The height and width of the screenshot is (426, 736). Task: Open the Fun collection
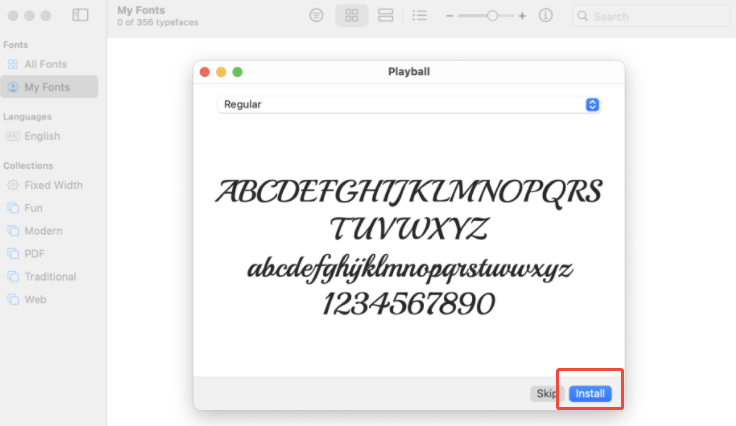[x=49, y=208]
